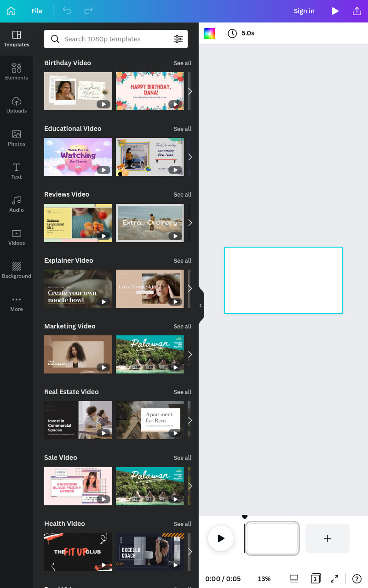Toggle the timeline/grid view icon
The height and width of the screenshot is (588, 368).
point(294,579)
